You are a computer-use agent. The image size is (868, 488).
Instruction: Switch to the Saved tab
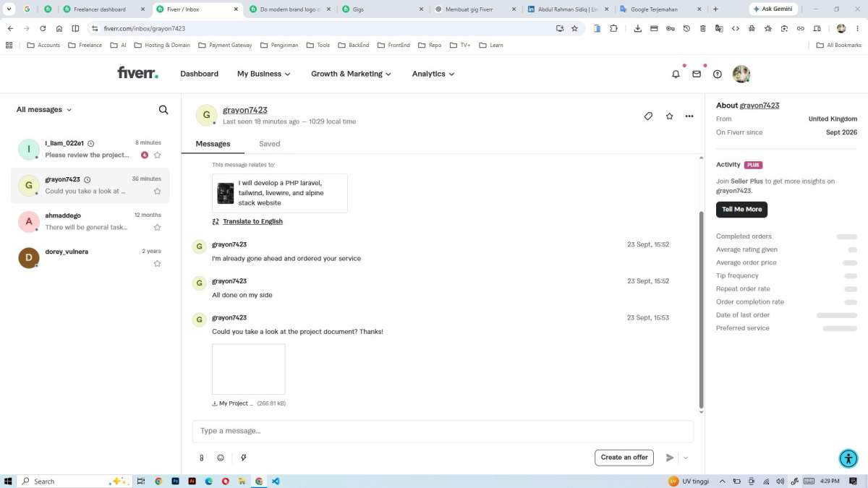tap(269, 144)
